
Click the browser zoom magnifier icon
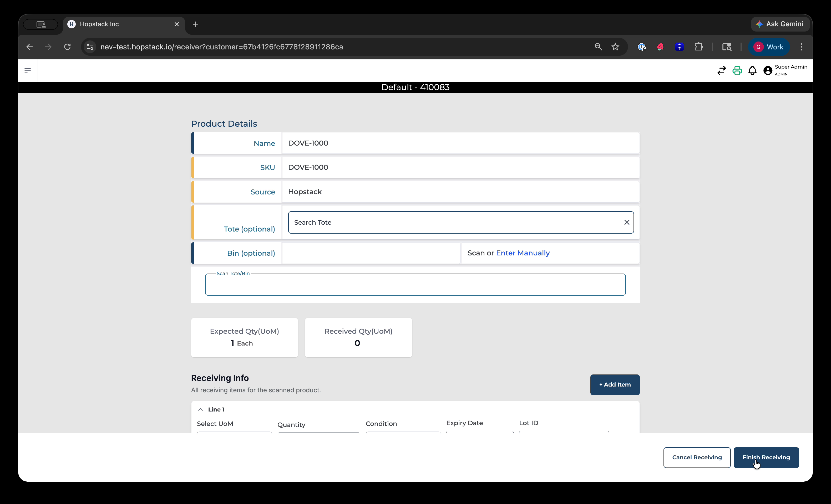[598, 47]
